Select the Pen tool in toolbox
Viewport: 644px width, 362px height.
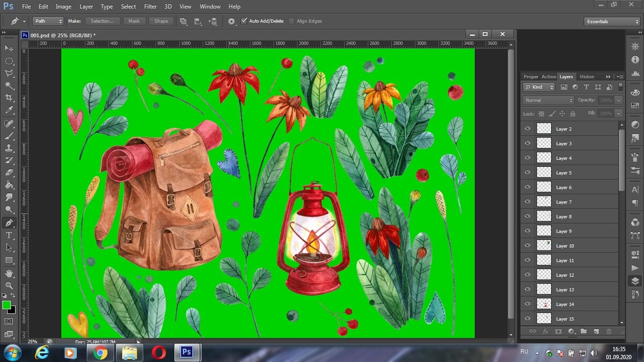(x=9, y=223)
